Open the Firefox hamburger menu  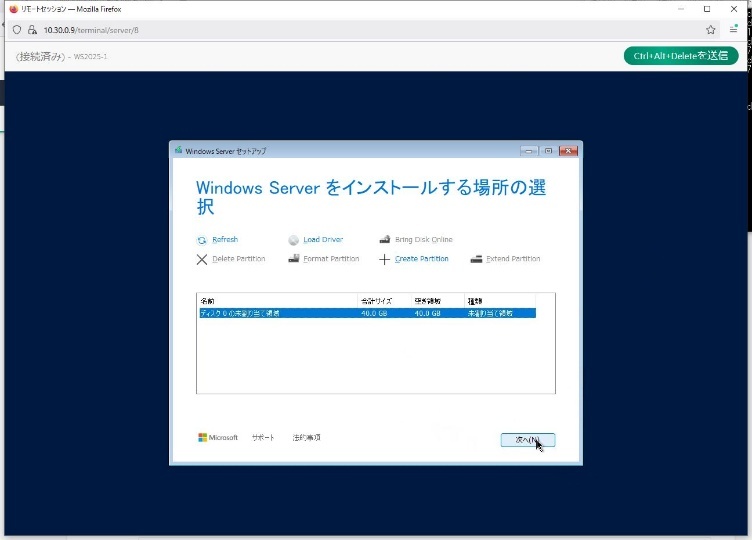click(x=734, y=30)
